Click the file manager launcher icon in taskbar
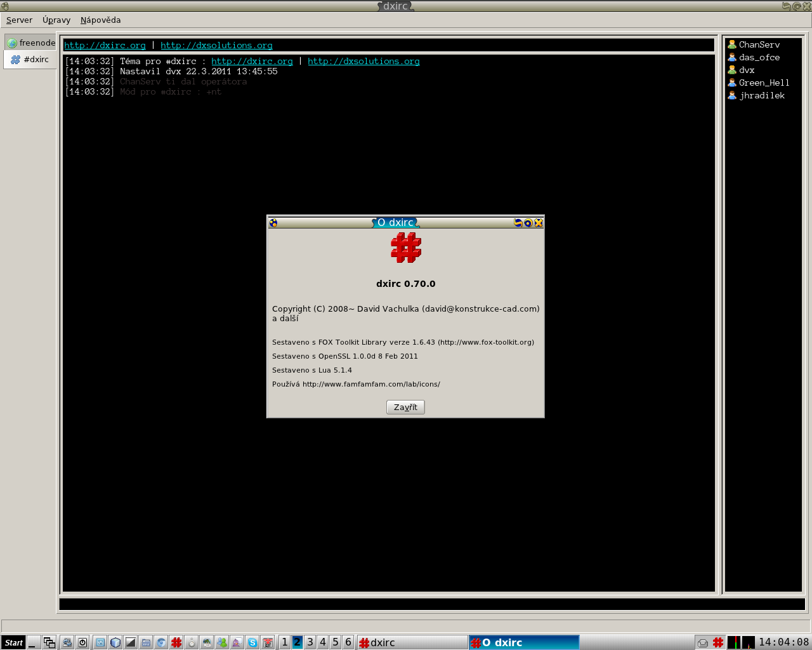Viewport: 812px width, 650px height. pos(146,642)
